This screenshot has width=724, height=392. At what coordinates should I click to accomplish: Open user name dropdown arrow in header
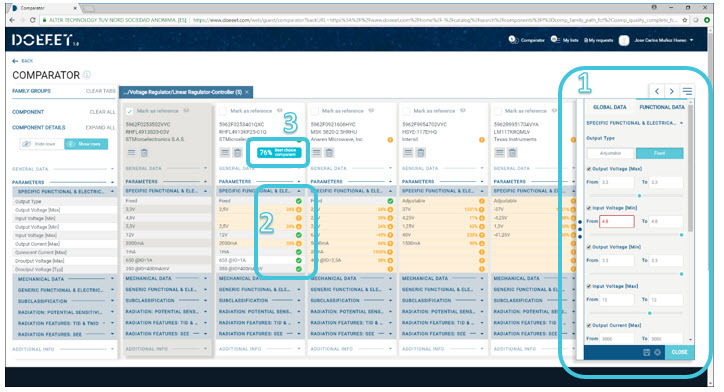click(692, 40)
